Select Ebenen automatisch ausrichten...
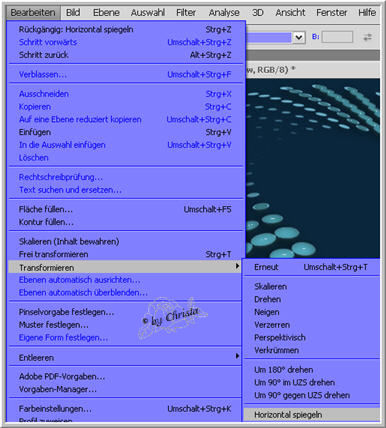 (125, 280)
